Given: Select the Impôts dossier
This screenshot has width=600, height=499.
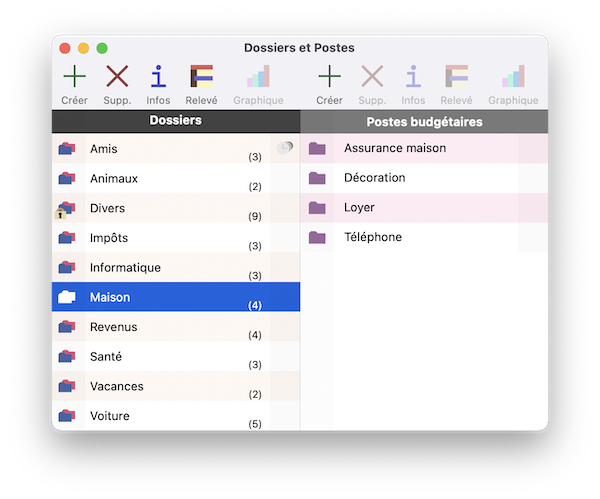Looking at the screenshot, I should coord(176,238).
